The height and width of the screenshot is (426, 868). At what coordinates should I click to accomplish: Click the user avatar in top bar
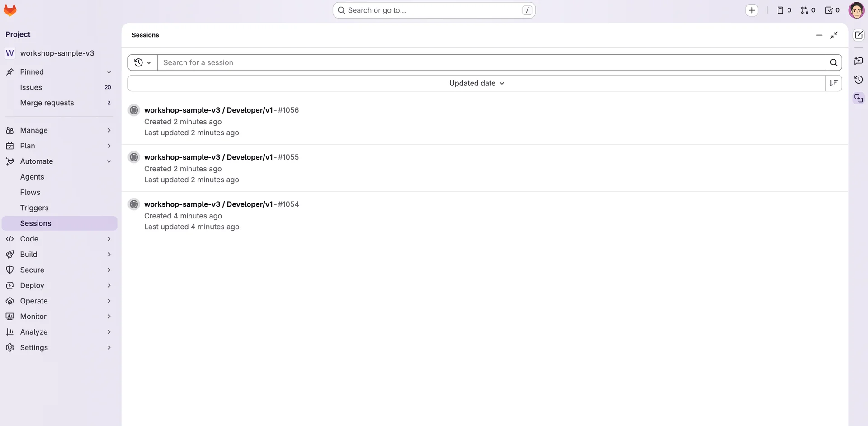pos(856,10)
